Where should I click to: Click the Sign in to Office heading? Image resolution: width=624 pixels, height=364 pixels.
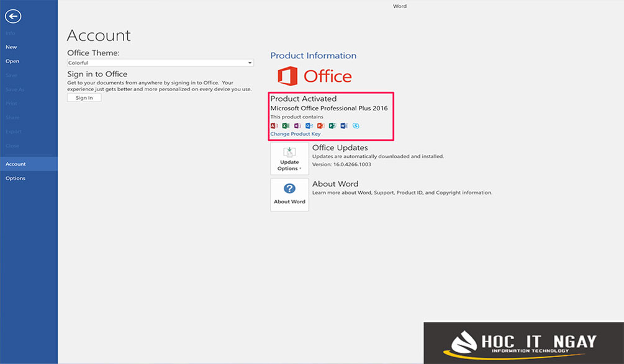[x=97, y=74]
